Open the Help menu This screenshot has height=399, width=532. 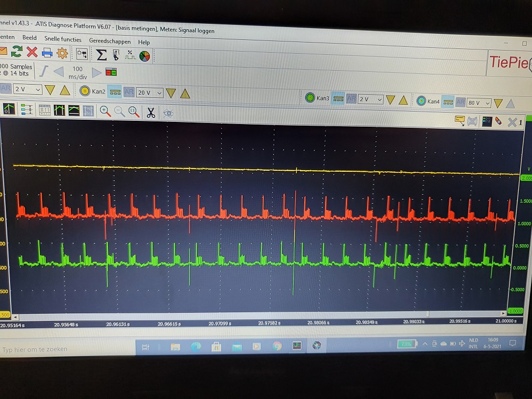[x=144, y=42]
